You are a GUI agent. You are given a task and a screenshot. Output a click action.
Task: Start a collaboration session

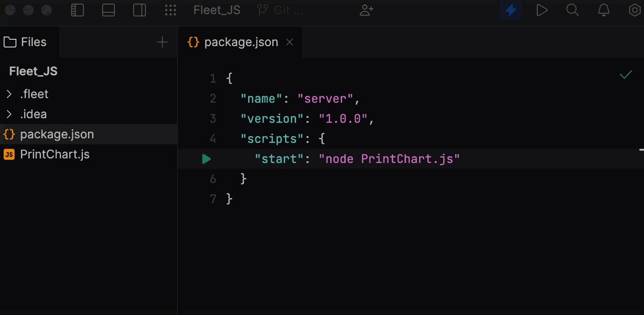366,10
